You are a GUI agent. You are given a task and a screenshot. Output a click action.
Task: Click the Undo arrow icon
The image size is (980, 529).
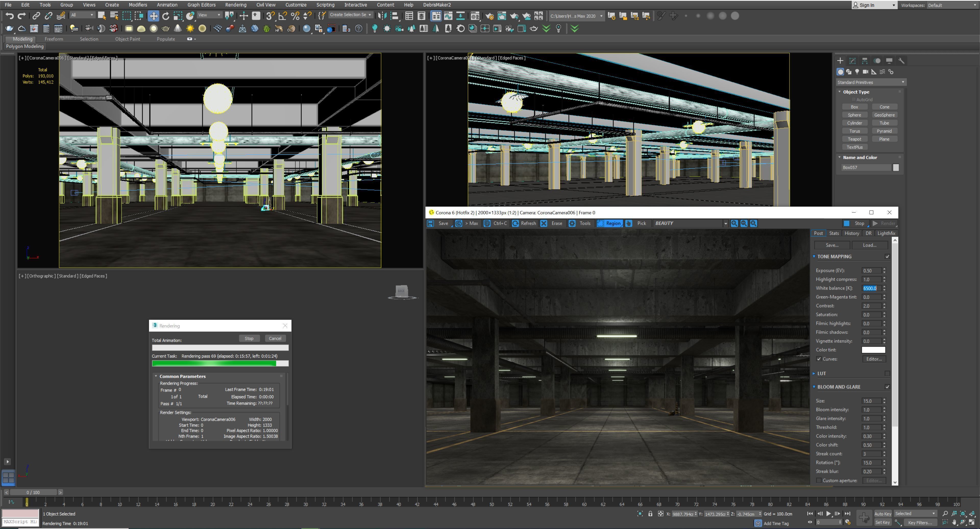point(9,16)
